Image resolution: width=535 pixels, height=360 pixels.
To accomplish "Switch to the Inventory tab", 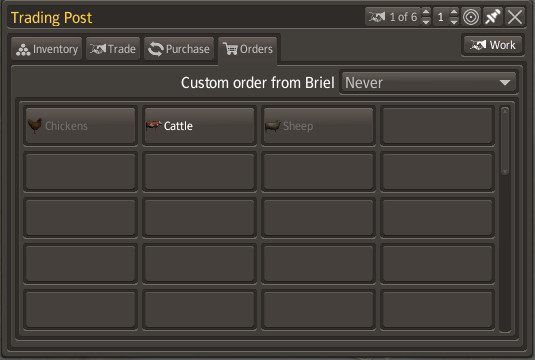I will 47,49.
